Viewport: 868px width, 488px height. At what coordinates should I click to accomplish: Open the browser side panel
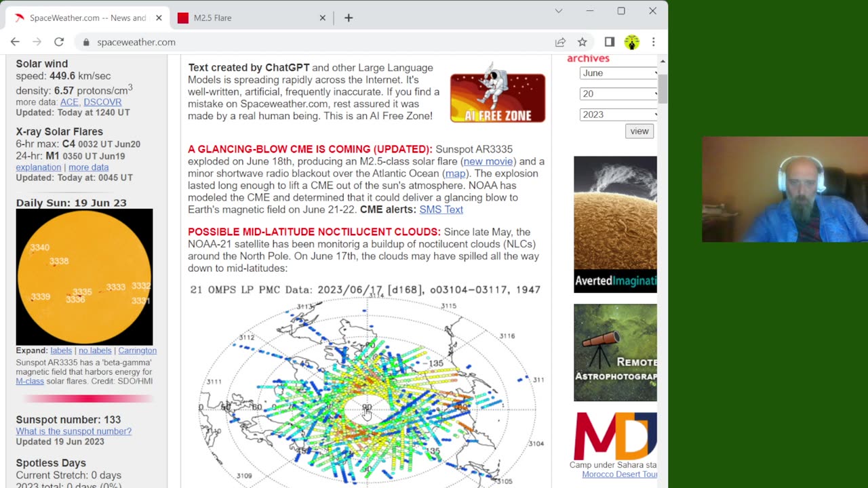(x=609, y=42)
